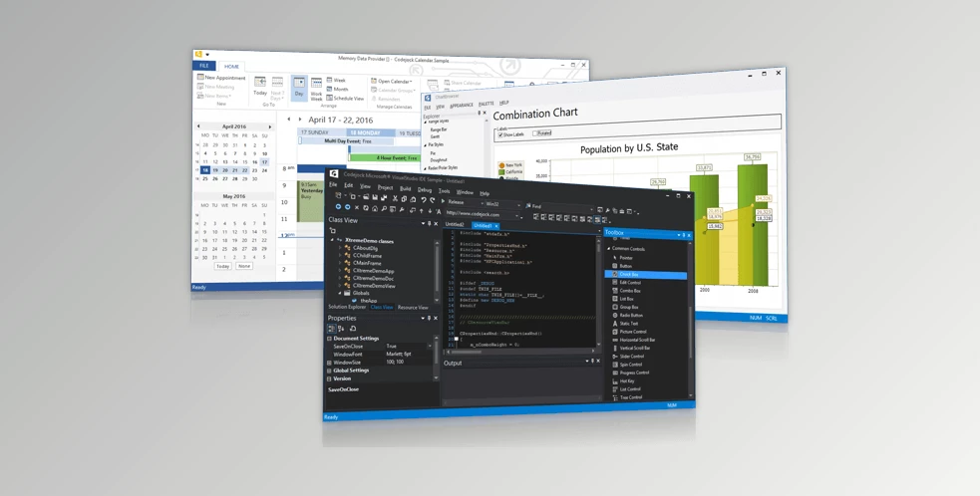This screenshot has width=980, height=496.
Task: Open the codejock.com URL dropdown
Action: pyautogui.click(x=516, y=216)
